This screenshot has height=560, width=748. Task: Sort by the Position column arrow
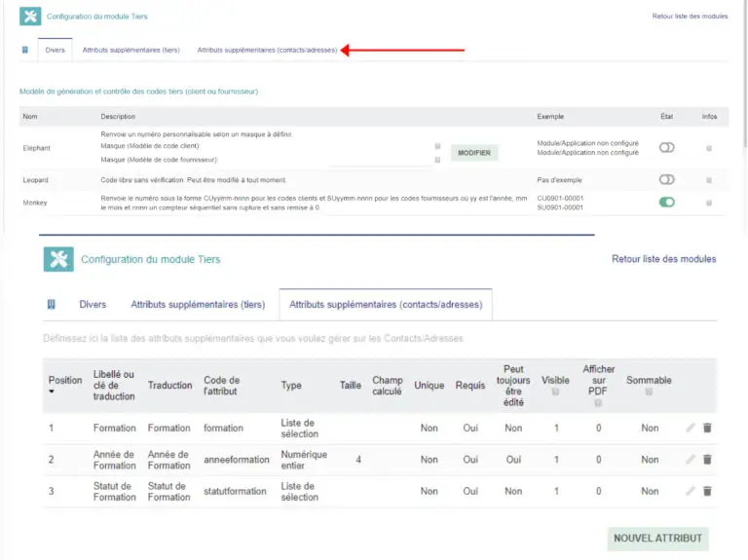click(52, 392)
